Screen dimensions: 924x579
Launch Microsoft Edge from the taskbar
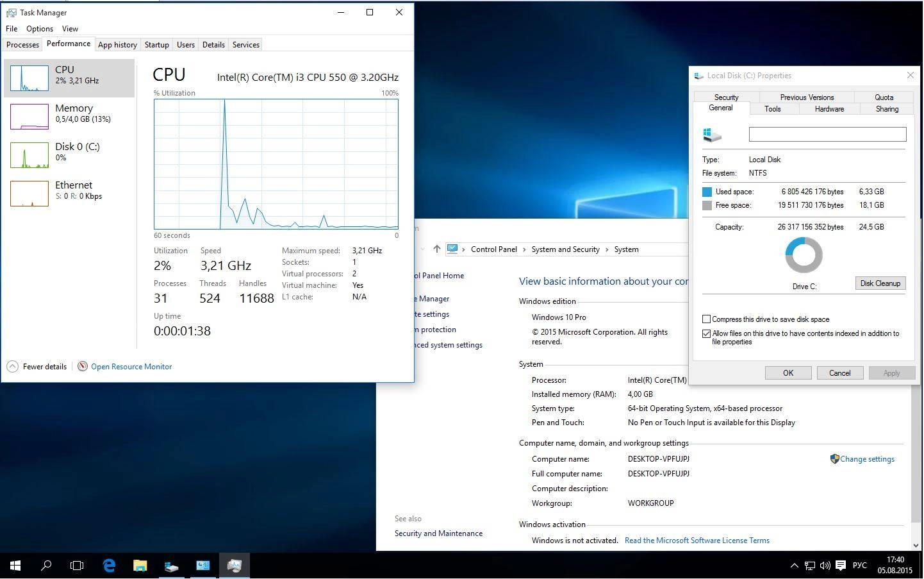pyautogui.click(x=109, y=565)
